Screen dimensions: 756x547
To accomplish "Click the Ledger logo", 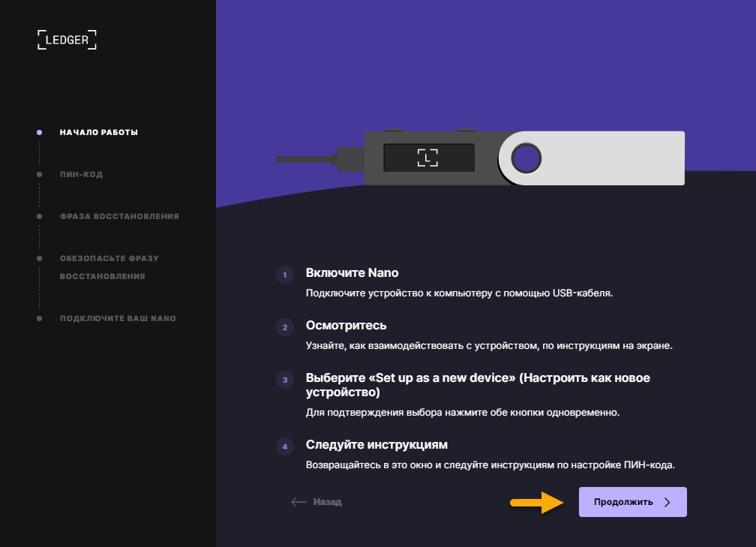I will [67, 40].
